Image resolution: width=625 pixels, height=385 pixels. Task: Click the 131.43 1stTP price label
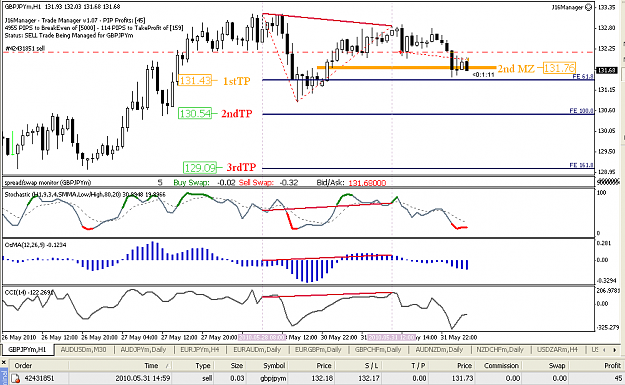195,81
